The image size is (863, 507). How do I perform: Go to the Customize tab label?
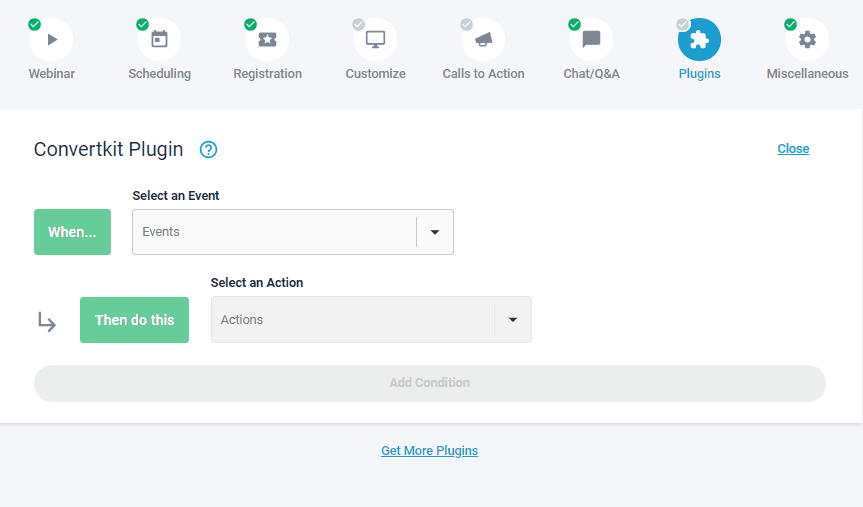click(375, 74)
